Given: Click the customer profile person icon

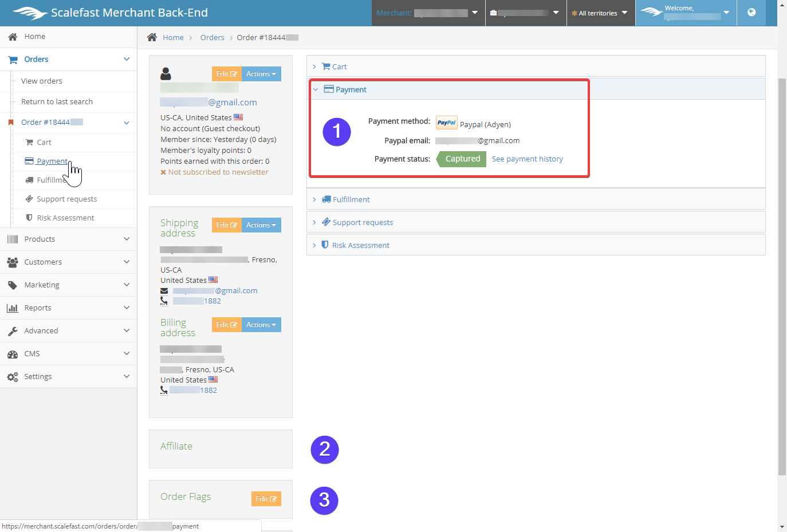Looking at the screenshot, I should point(166,74).
